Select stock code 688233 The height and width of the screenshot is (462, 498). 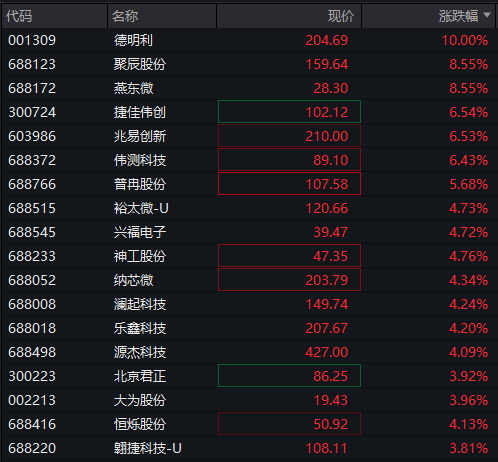32,256
